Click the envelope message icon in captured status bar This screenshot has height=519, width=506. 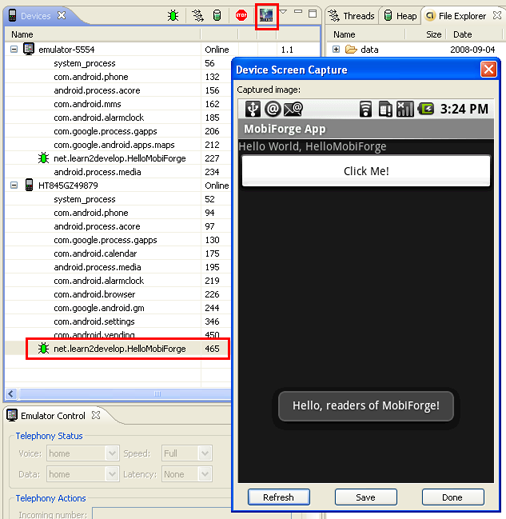point(293,109)
